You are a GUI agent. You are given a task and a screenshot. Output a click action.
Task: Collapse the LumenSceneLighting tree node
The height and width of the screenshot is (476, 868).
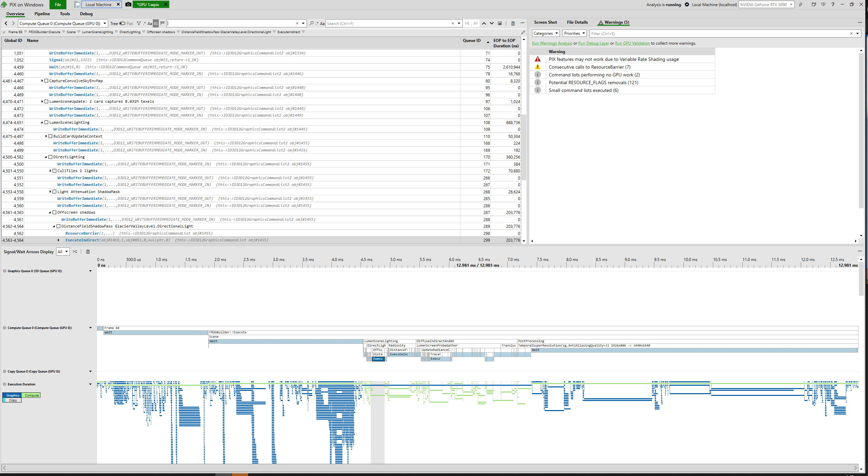coord(42,122)
